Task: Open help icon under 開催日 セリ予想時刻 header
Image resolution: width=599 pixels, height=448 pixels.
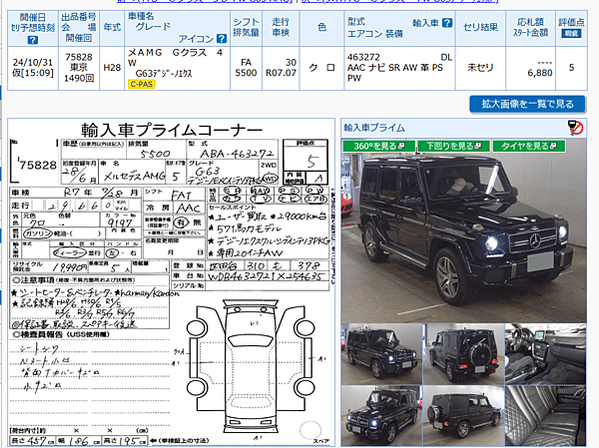Action: point(33,40)
